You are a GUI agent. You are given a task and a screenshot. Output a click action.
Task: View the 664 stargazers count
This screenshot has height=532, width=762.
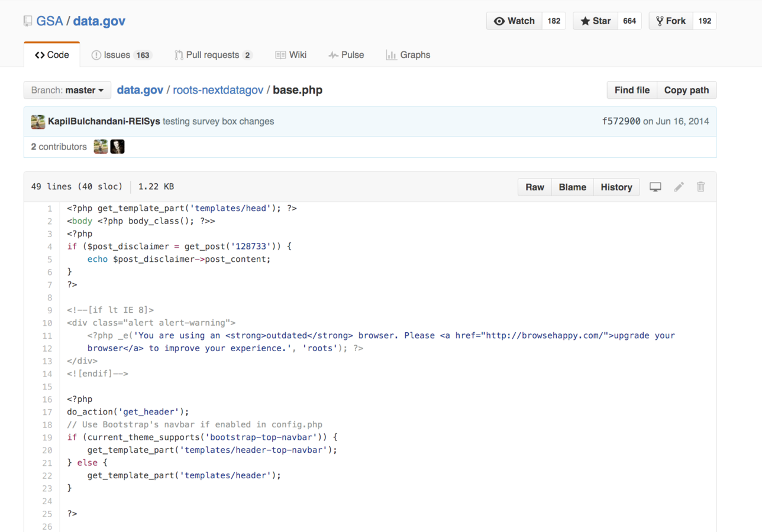coord(629,21)
